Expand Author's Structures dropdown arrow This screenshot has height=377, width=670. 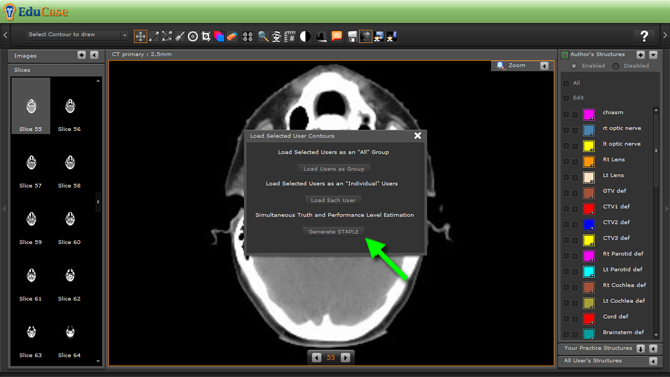click(653, 55)
